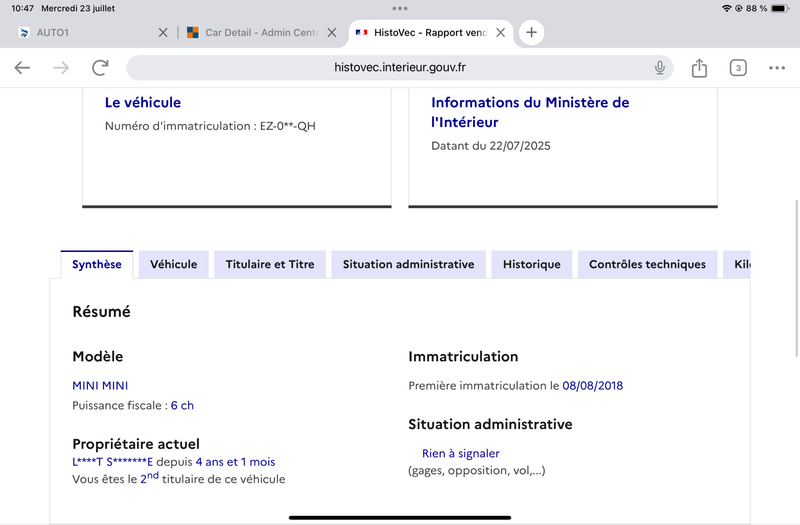This screenshot has width=800, height=525.
Task: Close the HistoVec browser tab
Action: [x=501, y=32]
